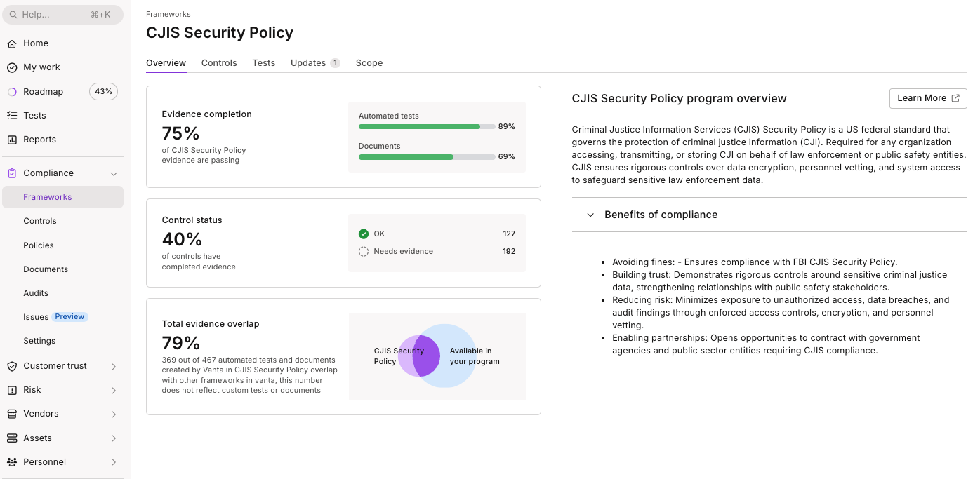The width and height of the screenshot is (980, 479).
Task: Click the Tests checklist icon
Action: (x=12, y=116)
